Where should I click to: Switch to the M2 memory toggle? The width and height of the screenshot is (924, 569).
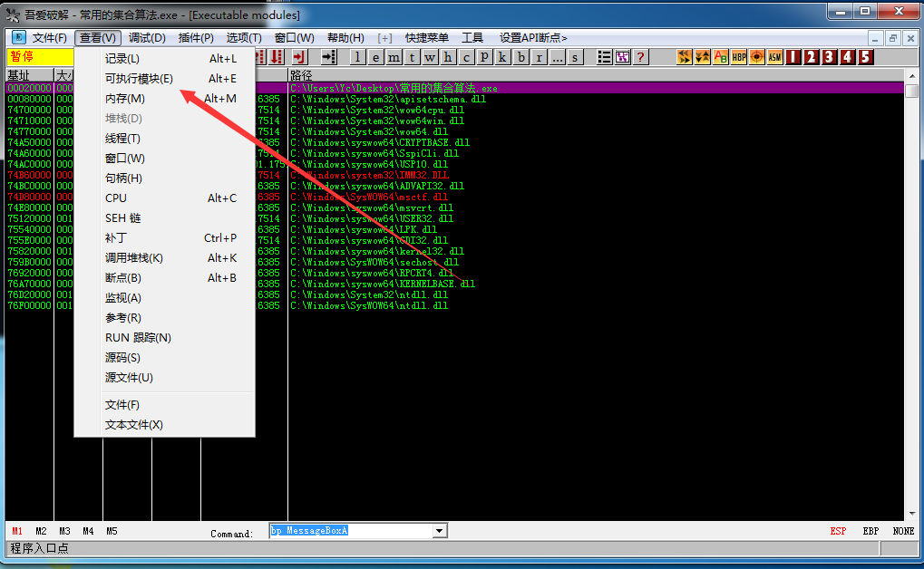click(42, 531)
